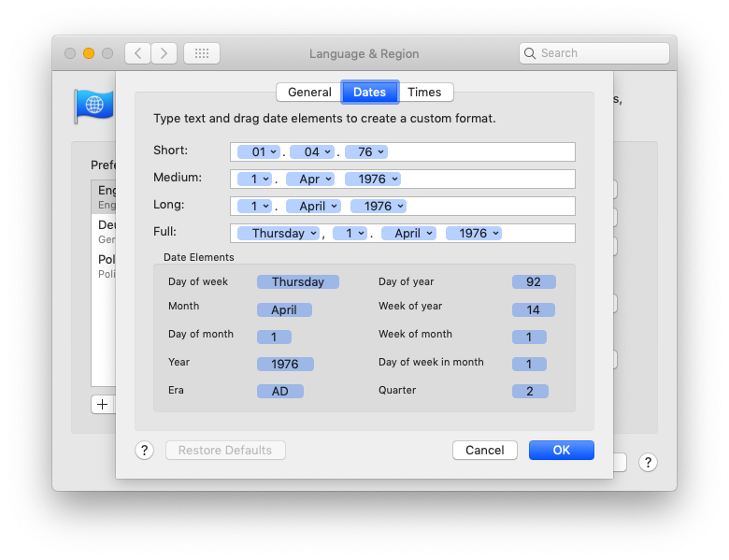Select the Day of week Thursday element
The width and height of the screenshot is (729, 560).
pyautogui.click(x=298, y=281)
